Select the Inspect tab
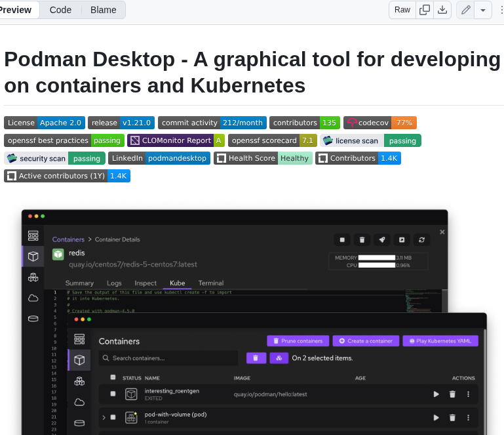Image resolution: width=504 pixels, height=435 pixels. pos(145,283)
